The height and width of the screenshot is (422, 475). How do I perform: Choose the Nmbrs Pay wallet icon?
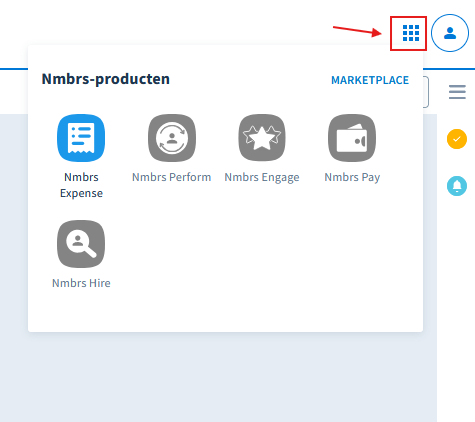pos(352,138)
